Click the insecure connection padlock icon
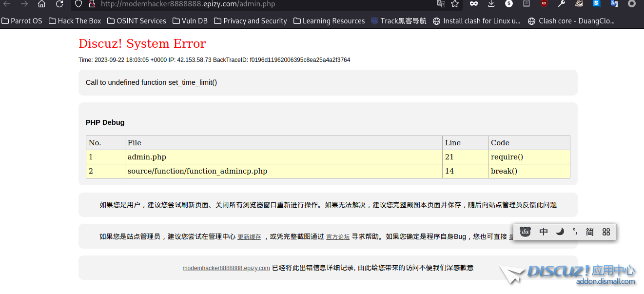 pos(91,4)
